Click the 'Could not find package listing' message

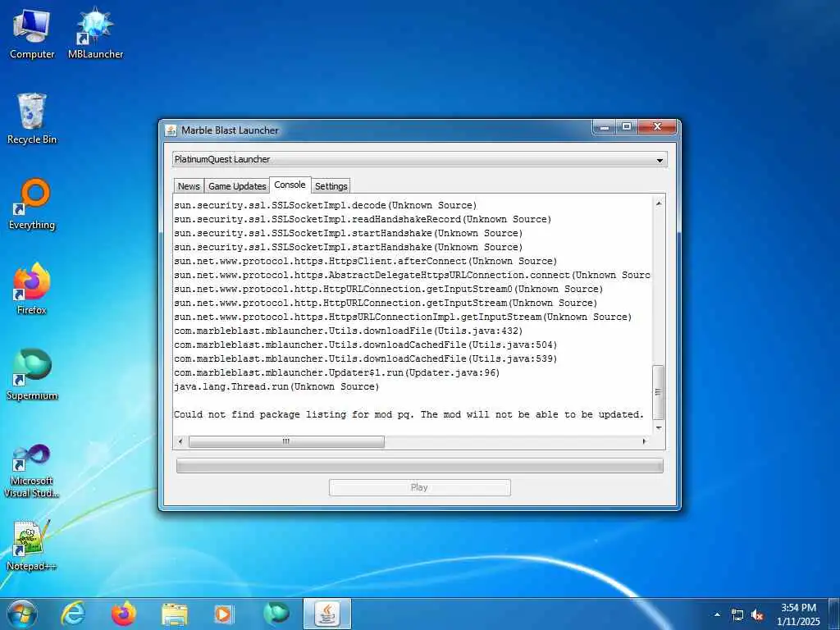point(409,414)
